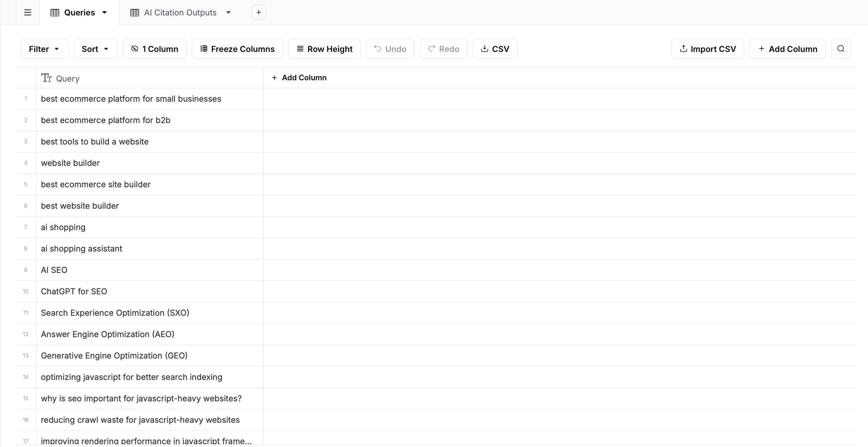Click the search icon
Viewport: 868px width, 447px height.
click(841, 48)
